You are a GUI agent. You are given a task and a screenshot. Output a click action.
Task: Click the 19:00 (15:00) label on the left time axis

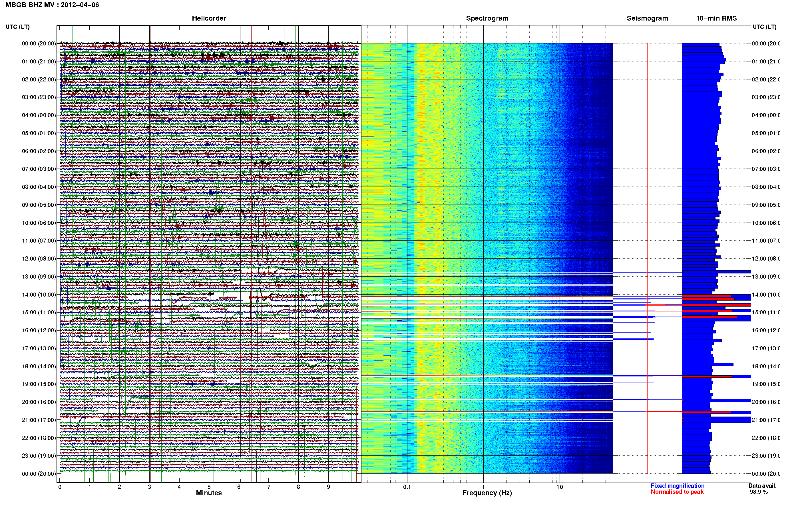click(x=39, y=384)
